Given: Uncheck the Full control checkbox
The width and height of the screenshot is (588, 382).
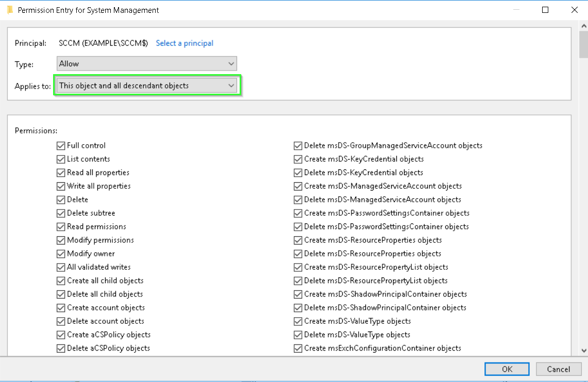Looking at the screenshot, I should pyautogui.click(x=61, y=146).
